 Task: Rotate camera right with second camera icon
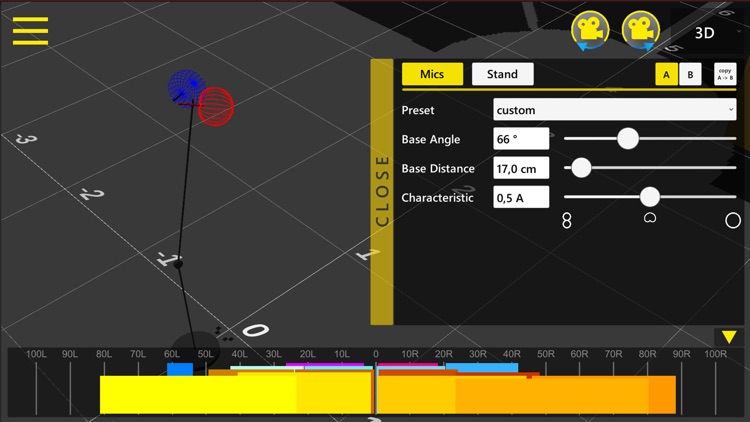(x=641, y=31)
